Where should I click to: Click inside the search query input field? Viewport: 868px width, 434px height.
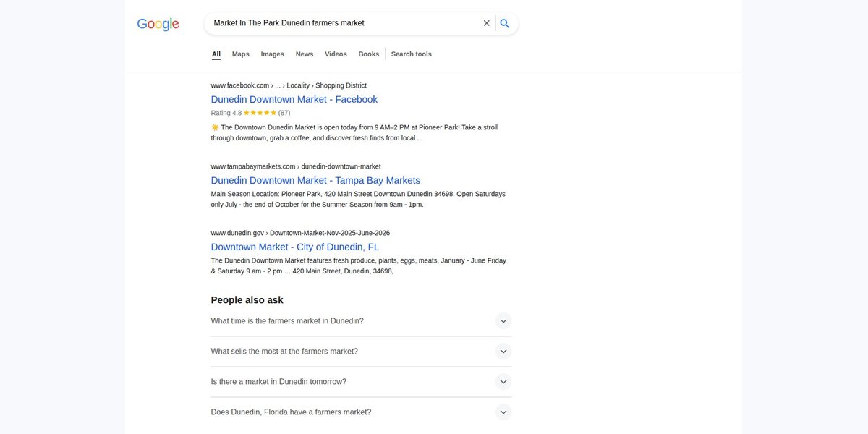tap(344, 23)
